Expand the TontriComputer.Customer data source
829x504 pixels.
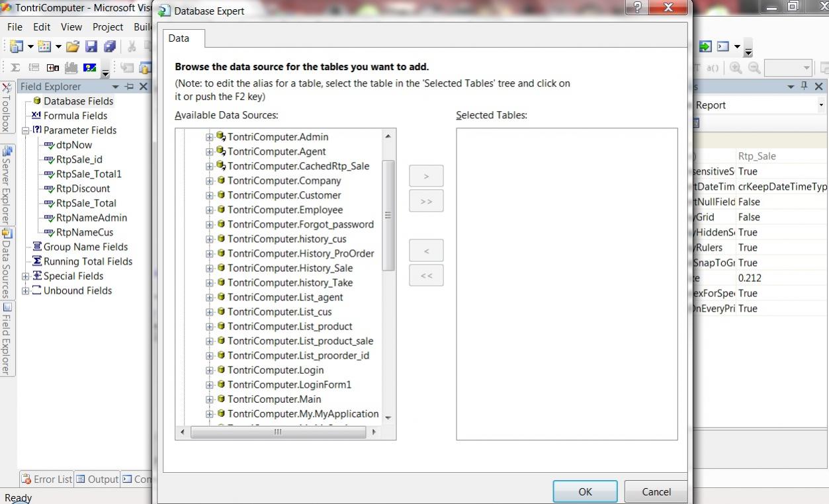pyautogui.click(x=210, y=195)
